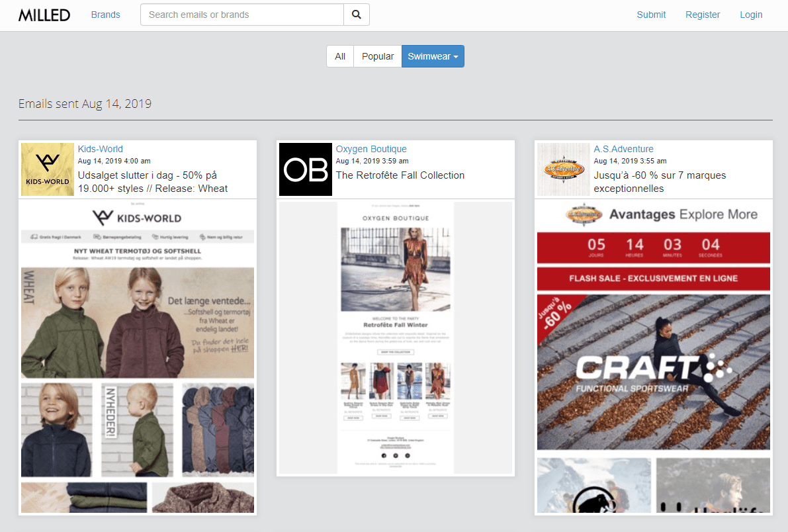788x532 pixels.
Task: Click the MILLED logo
Action: click(x=44, y=15)
